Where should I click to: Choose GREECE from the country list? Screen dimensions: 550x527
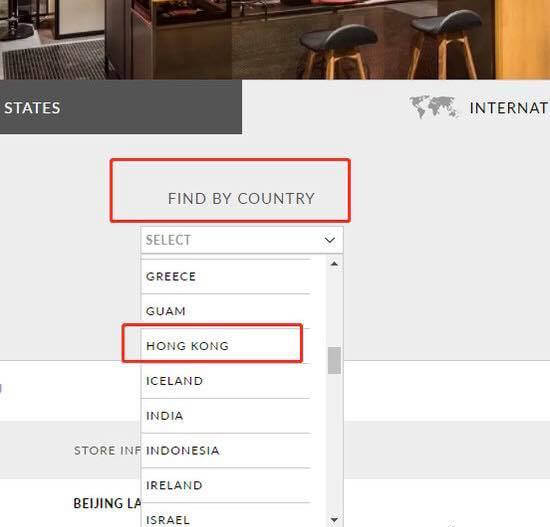(x=226, y=276)
